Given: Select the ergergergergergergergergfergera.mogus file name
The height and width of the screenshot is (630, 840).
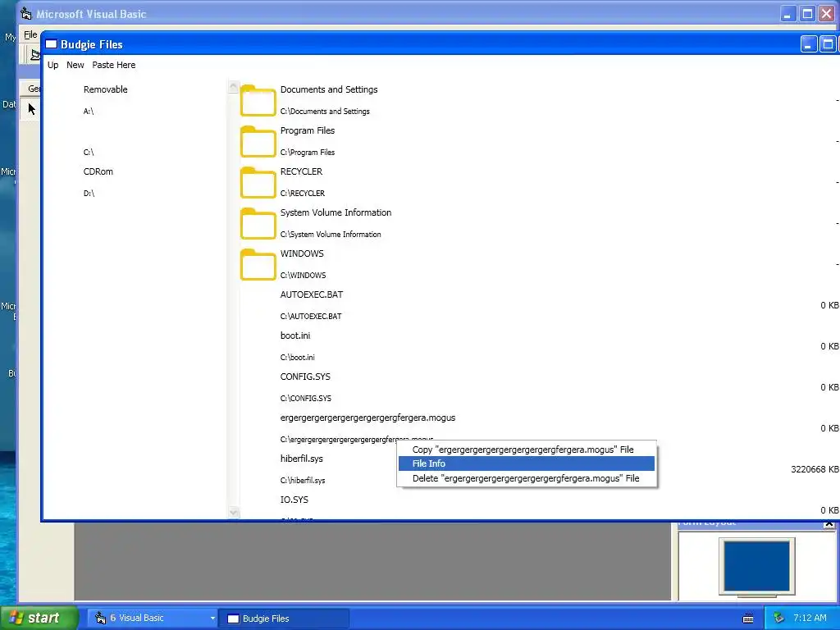Looking at the screenshot, I should 367,418.
